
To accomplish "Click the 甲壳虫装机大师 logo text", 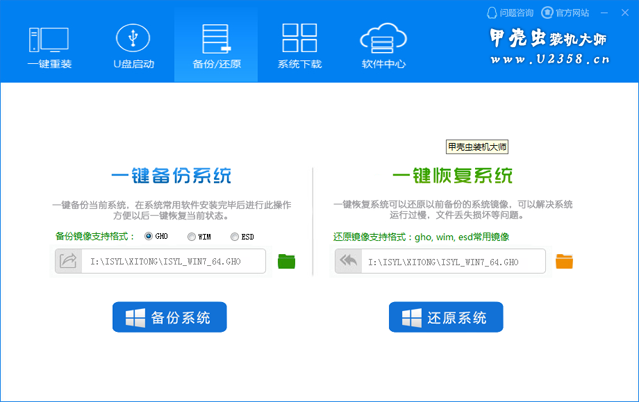I will [549, 38].
